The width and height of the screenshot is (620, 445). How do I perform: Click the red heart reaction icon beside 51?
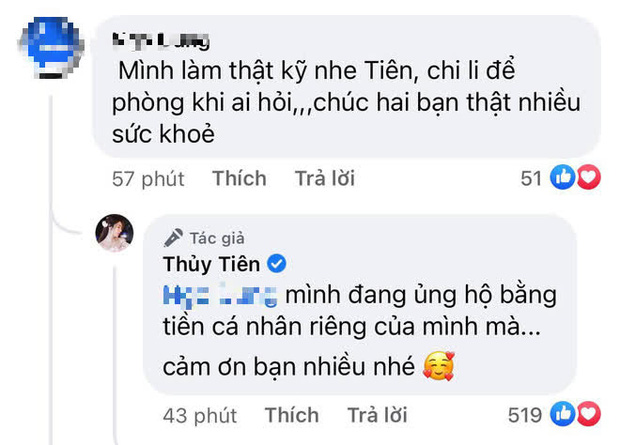point(587,179)
